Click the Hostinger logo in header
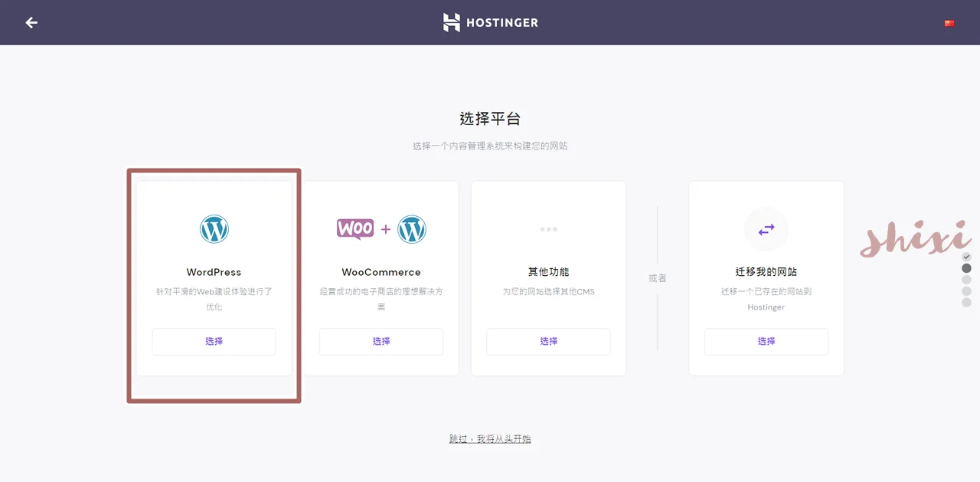 tap(490, 22)
